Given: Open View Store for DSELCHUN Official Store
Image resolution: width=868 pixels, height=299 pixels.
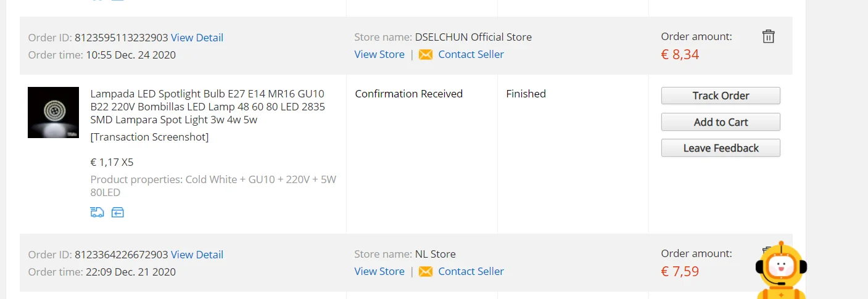Looking at the screenshot, I should click(x=379, y=54).
